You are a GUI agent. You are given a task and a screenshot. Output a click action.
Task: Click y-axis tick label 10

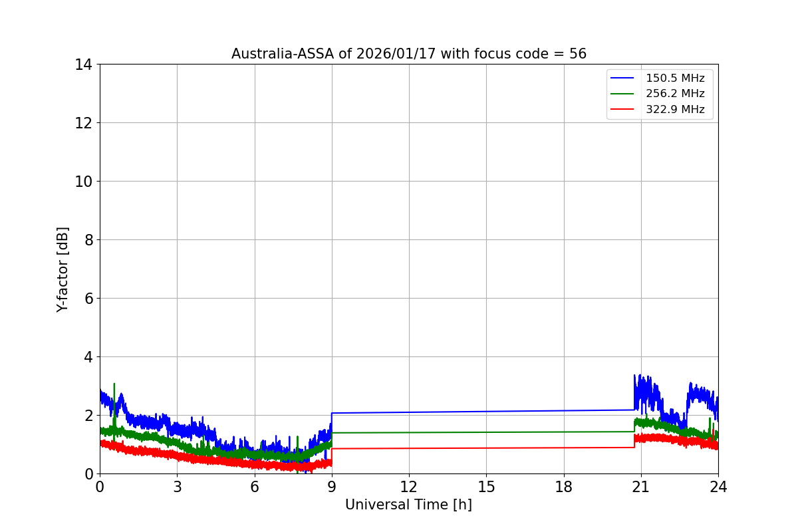click(x=84, y=182)
